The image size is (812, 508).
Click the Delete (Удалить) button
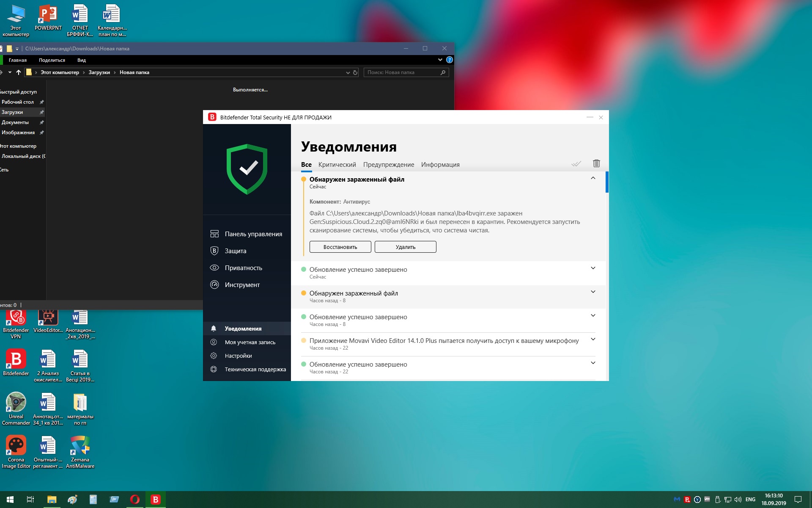click(x=405, y=247)
